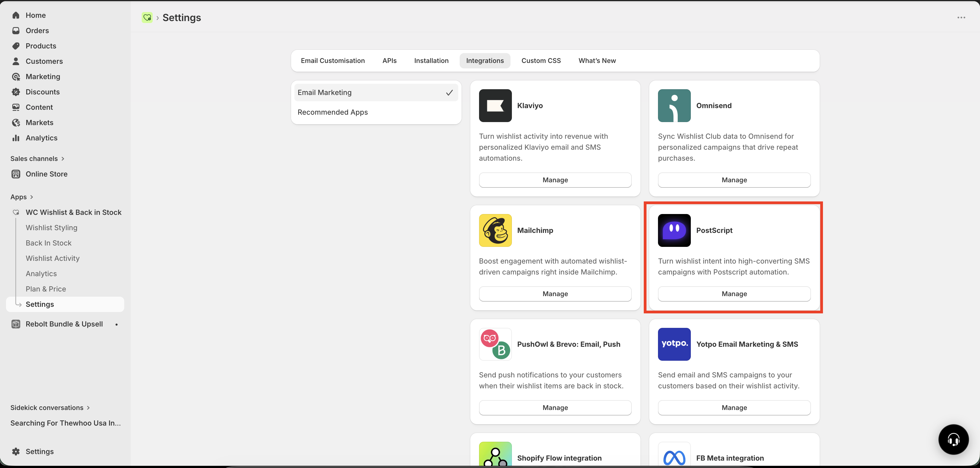The height and width of the screenshot is (468, 980).
Task: Click the Analytics bar chart icon
Action: (16, 138)
